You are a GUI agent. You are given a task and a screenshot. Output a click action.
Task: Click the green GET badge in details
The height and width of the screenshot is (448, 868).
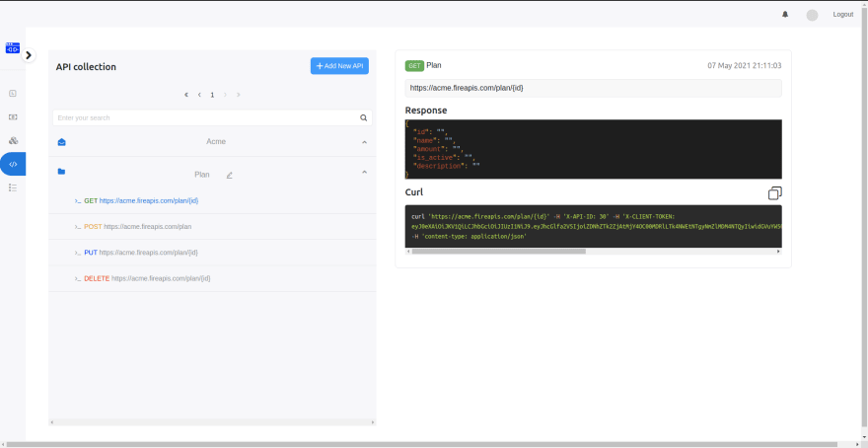tap(414, 66)
